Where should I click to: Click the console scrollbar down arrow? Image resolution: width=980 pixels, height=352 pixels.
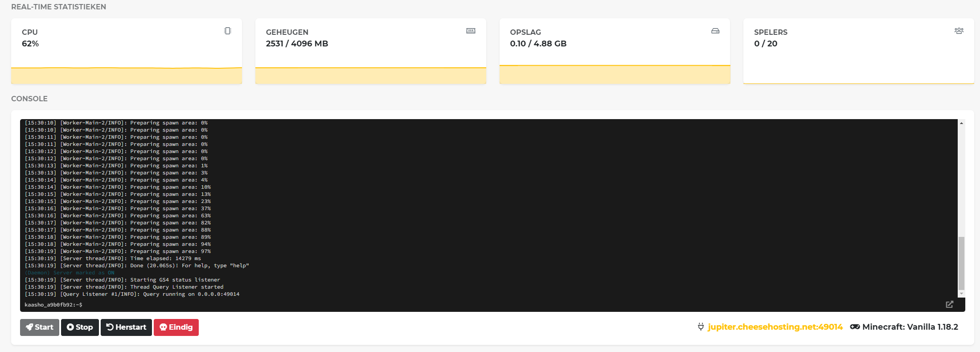(961, 294)
